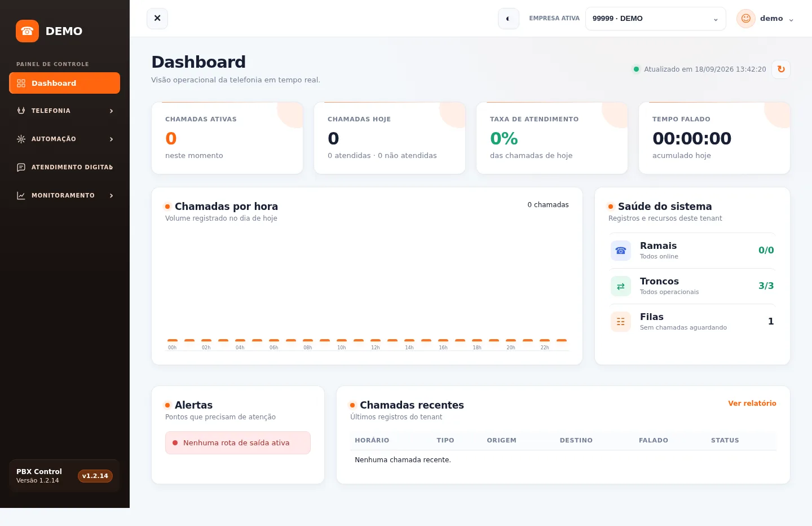Click the Telefonia plug icon

[x=21, y=111]
